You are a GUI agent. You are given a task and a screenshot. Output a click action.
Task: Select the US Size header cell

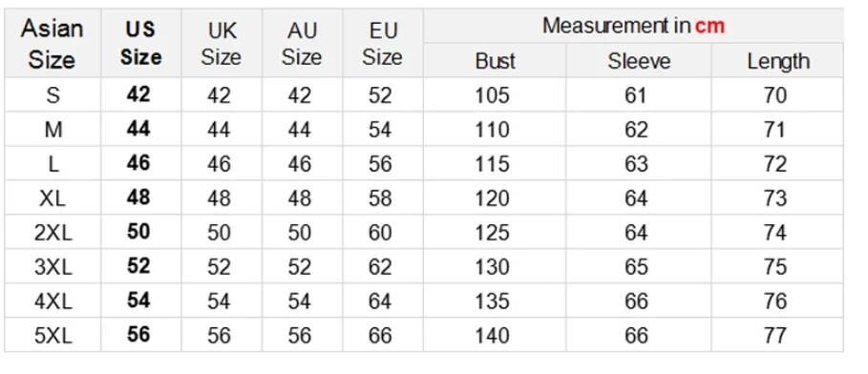click(141, 43)
